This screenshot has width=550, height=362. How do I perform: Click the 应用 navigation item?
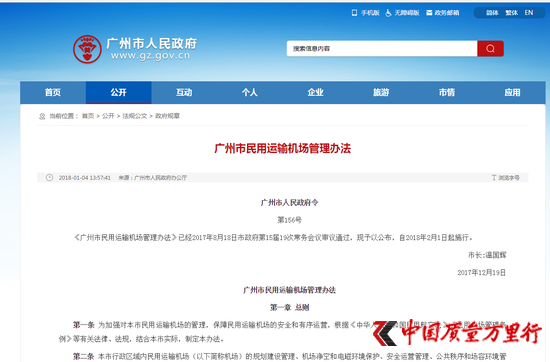pos(512,93)
